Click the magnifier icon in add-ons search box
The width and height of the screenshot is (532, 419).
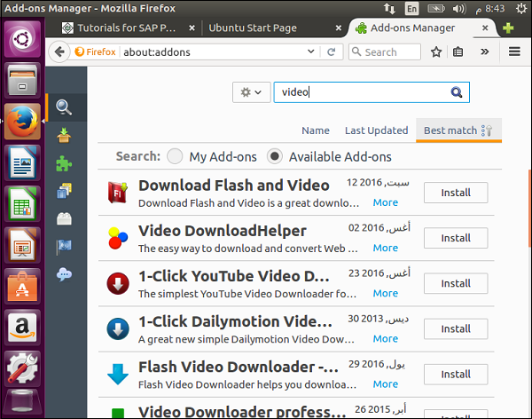(457, 91)
